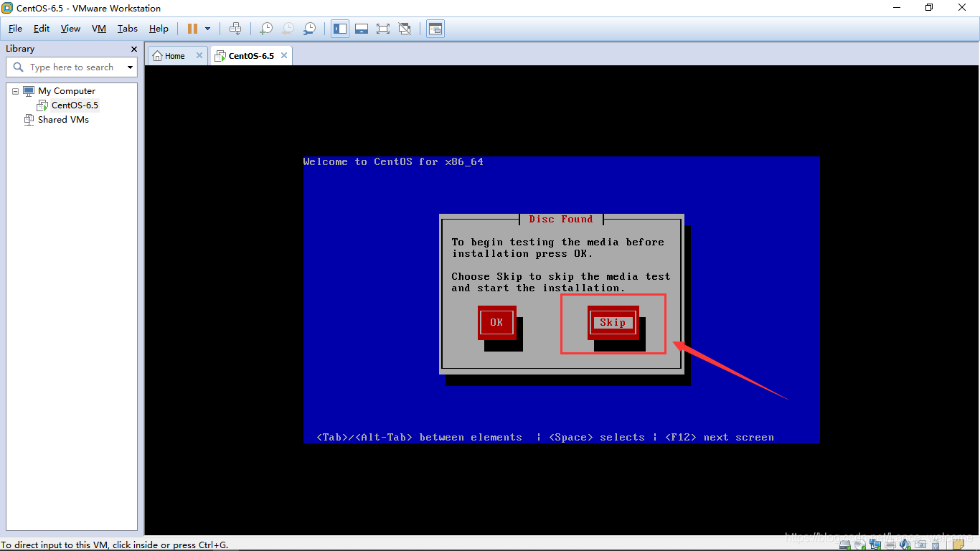The image size is (980, 551).
Task: Select Shared VMs in the Library
Action: 63,120
